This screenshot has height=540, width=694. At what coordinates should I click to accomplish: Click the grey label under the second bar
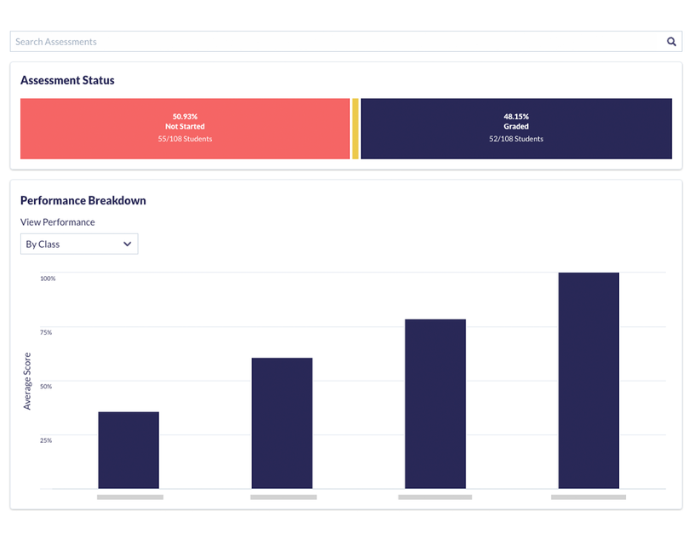click(x=283, y=497)
